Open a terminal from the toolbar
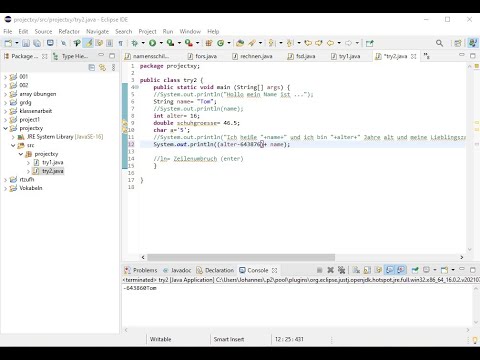Viewport: 480px width, 360px height. [50, 43]
